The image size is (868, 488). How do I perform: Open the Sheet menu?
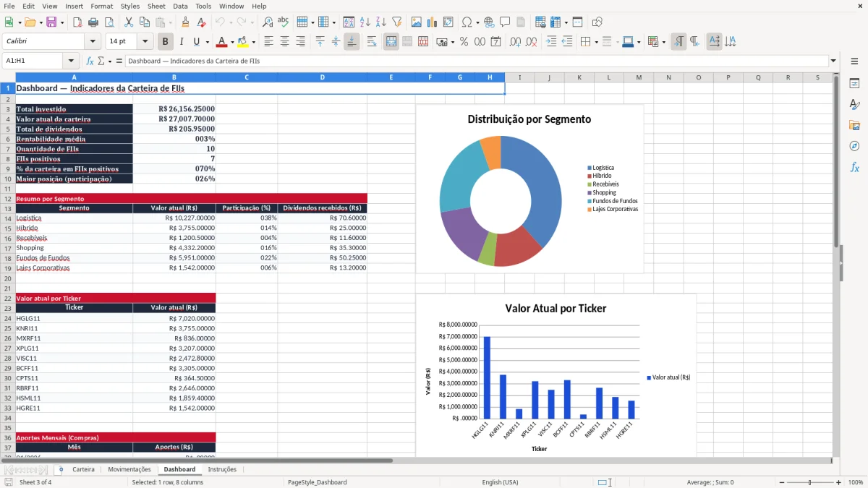pos(156,6)
